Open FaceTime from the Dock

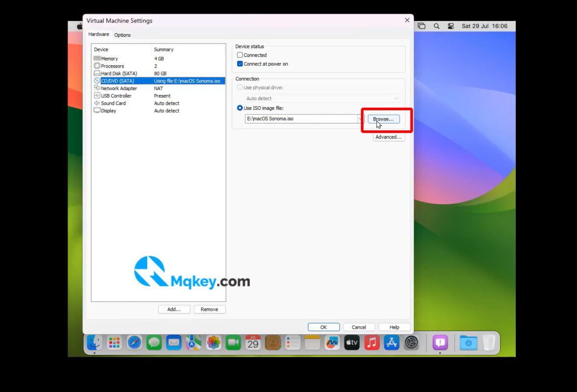tap(233, 343)
